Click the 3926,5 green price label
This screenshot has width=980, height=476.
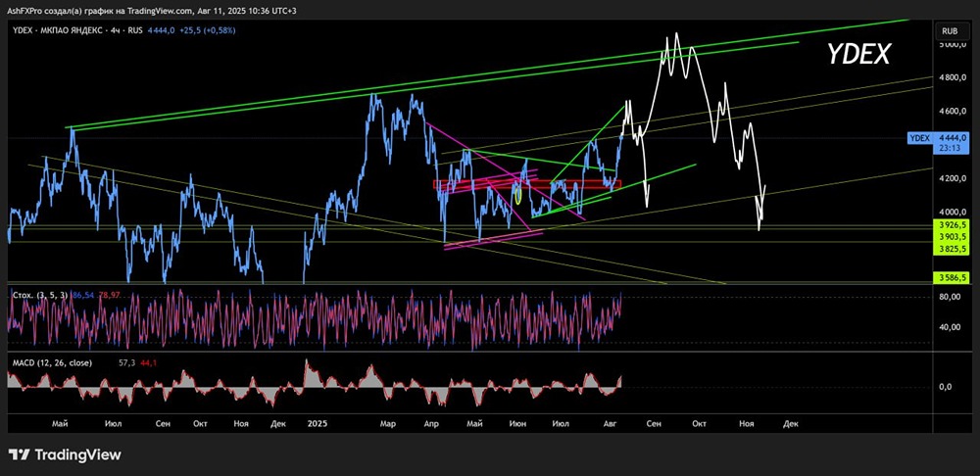[952, 223]
